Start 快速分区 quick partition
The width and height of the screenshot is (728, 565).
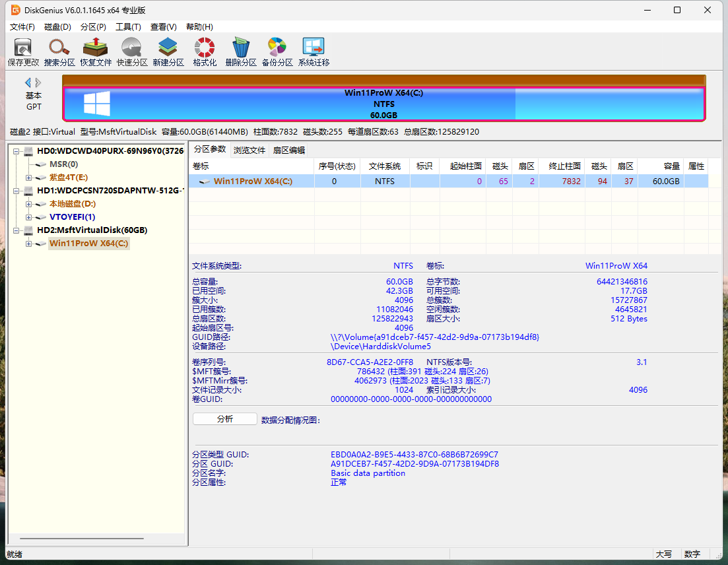click(132, 52)
